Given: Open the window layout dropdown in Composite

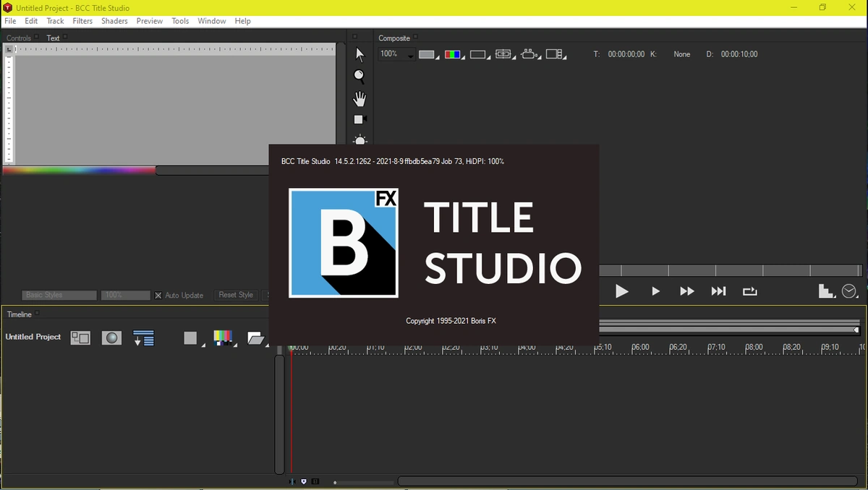Looking at the screenshot, I should coord(556,54).
